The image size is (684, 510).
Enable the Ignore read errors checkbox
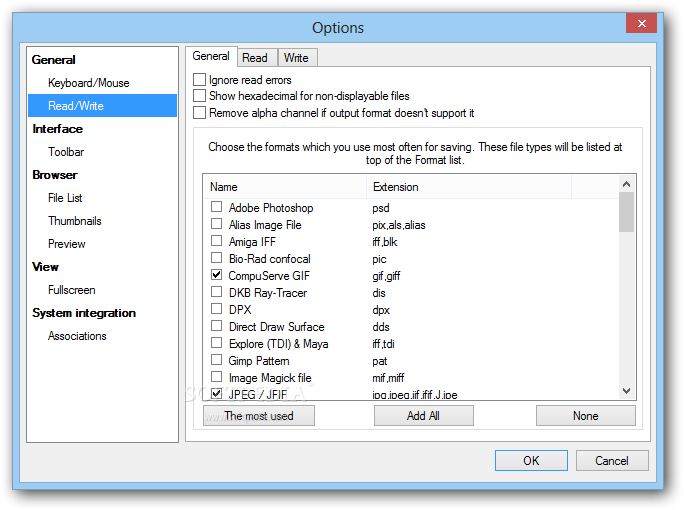click(199, 79)
